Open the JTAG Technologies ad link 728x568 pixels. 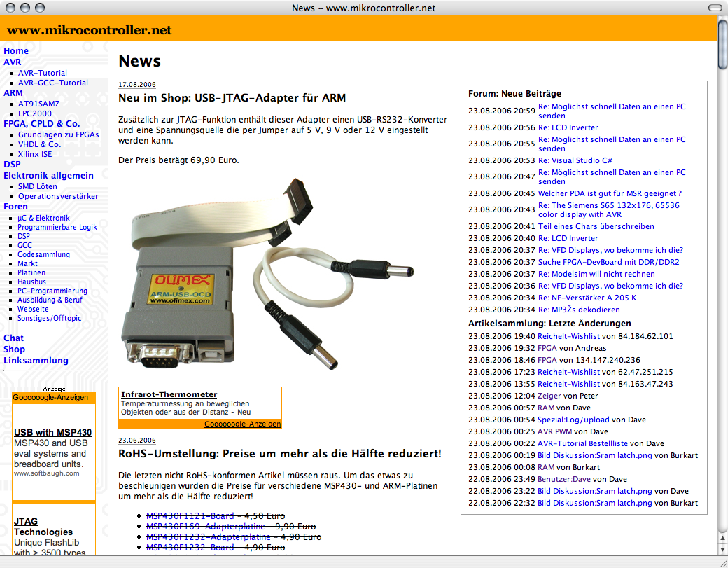click(x=43, y=527)
